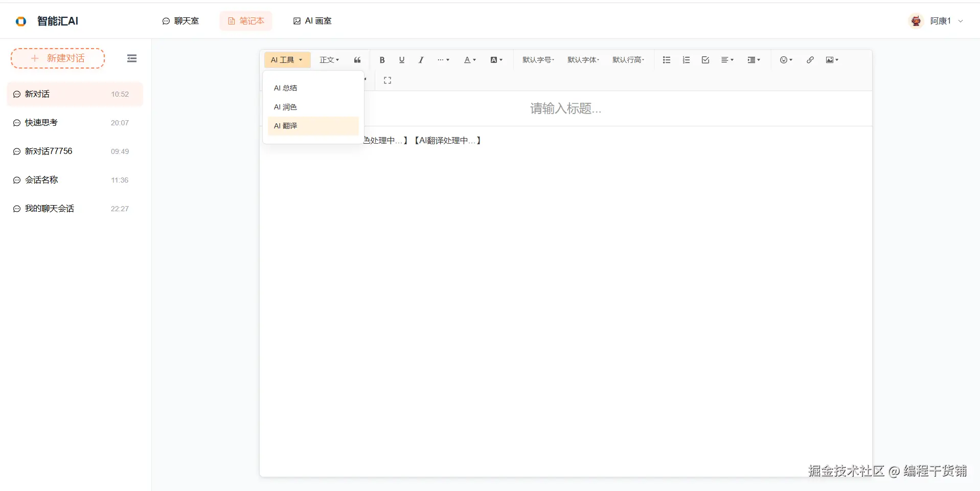Click the 请输入标题 title input field
980x491 pixels.
(565, 108)
